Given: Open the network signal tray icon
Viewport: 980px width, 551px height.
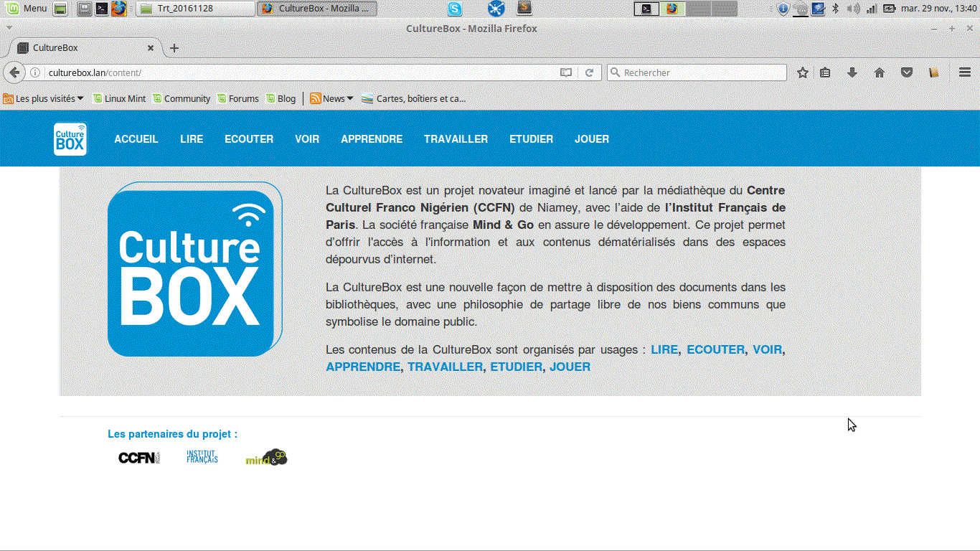Looking at the screenshot, I should click(x=872, y=9).
